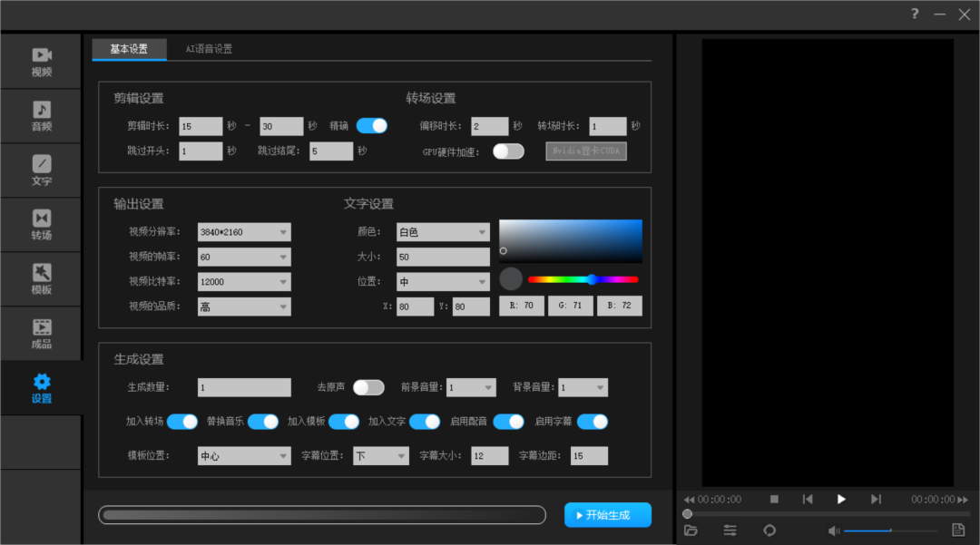Open the player adjustment sliders icon

pyautogui.click(x=730, y=530)
